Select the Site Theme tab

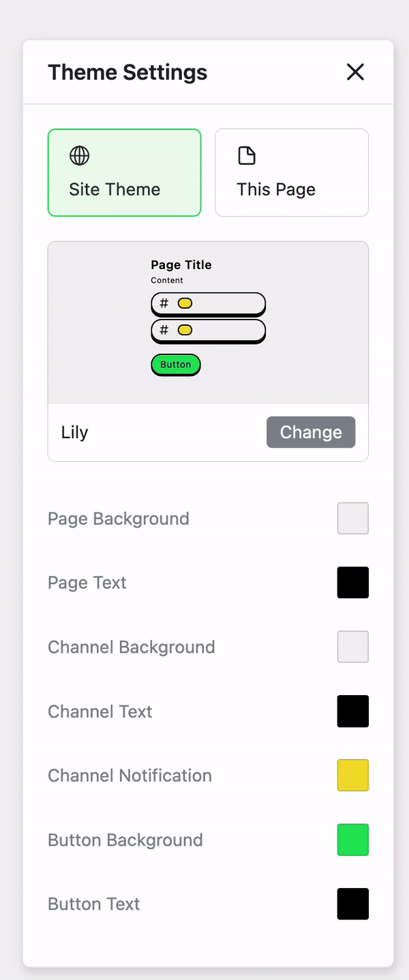tap(124, 173)
